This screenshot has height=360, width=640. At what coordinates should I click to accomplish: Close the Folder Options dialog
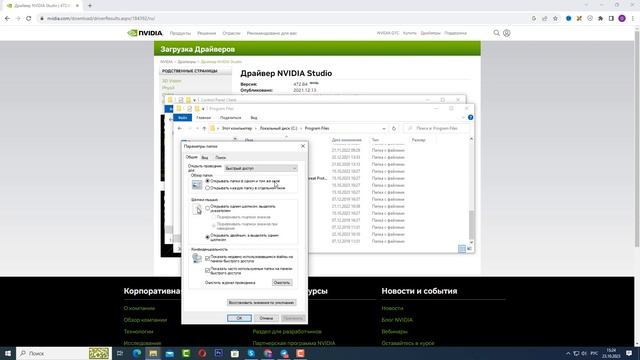click(x=303, y=146)
